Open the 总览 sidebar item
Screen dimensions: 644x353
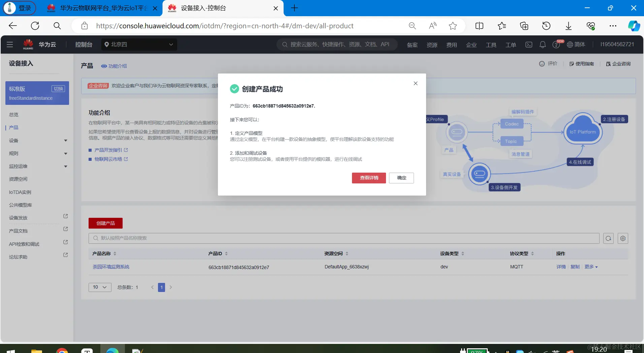point(14,115)
